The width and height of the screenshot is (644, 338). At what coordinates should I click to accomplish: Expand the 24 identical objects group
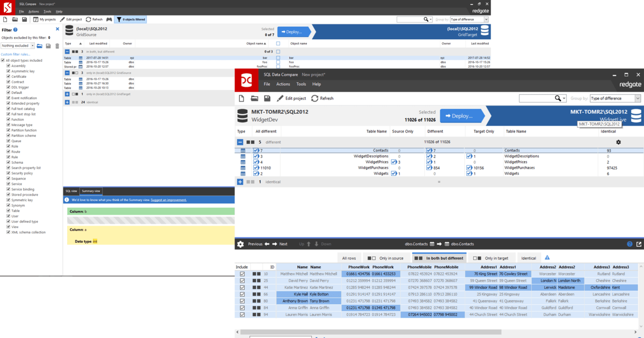[x=67, y=102]
